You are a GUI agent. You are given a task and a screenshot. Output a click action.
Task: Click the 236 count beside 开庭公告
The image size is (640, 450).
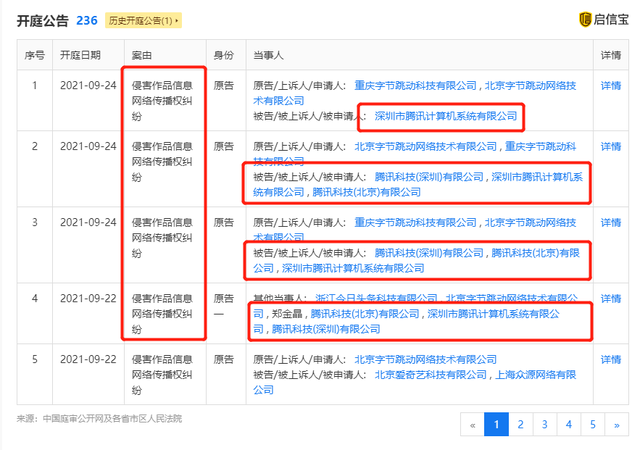pyautogui.click(x=87, y=20)
